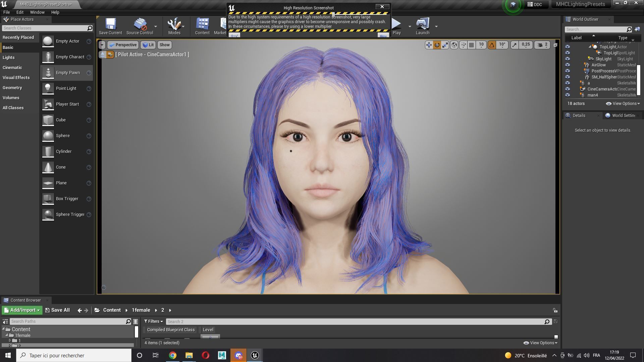Select the translate gizmo tool in viewport

click(429, 45)
